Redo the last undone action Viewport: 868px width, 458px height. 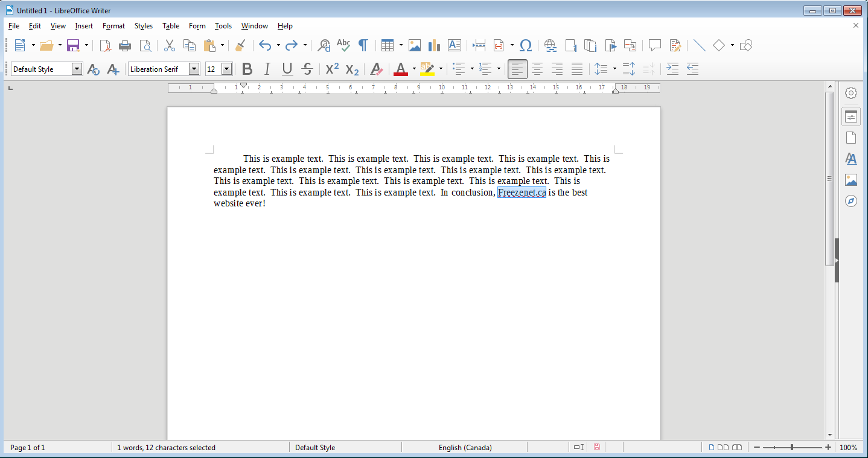pyautogui.click(x=292, y=45)
